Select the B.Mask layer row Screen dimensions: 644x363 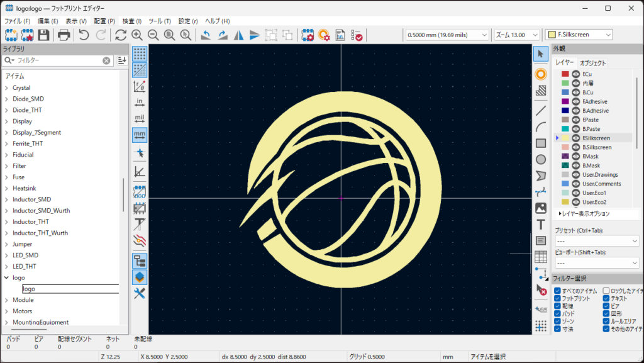pos(592,165)
